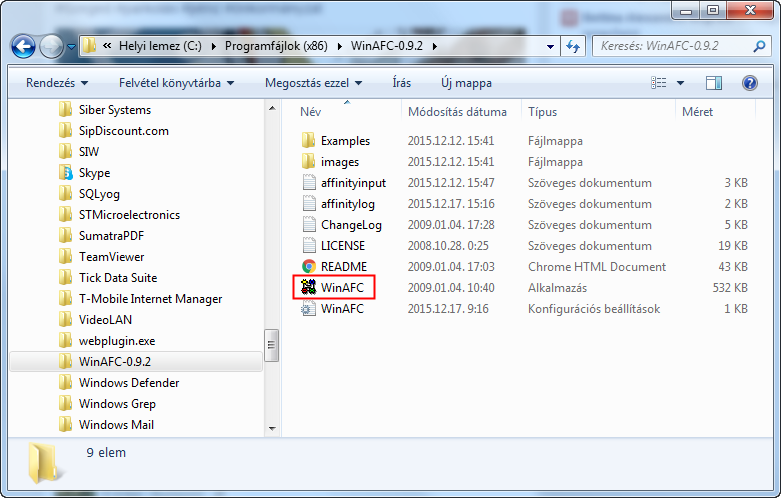The width and height of the screenshot is (781, 498).
Task: Select WinAFC-0.9.2 folder in tree
Action: pyautogui.click(x=115, y=362)
